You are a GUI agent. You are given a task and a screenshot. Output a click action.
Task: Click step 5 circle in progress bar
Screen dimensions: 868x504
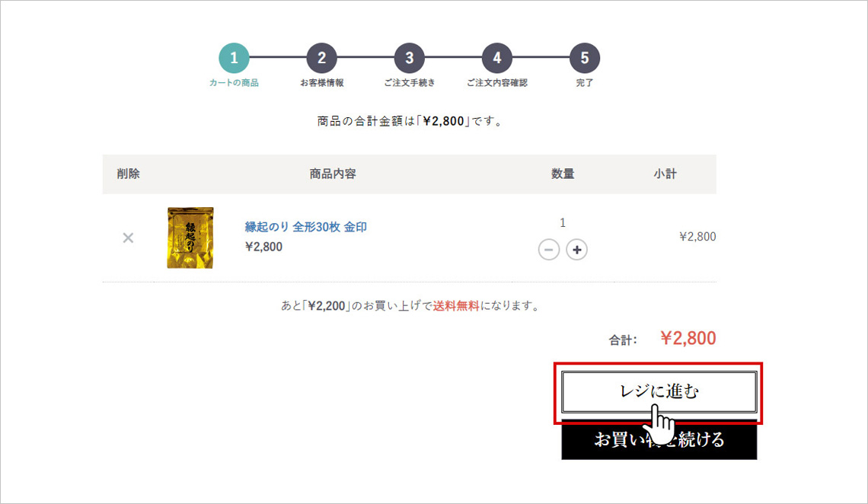(x=585, y=58)
